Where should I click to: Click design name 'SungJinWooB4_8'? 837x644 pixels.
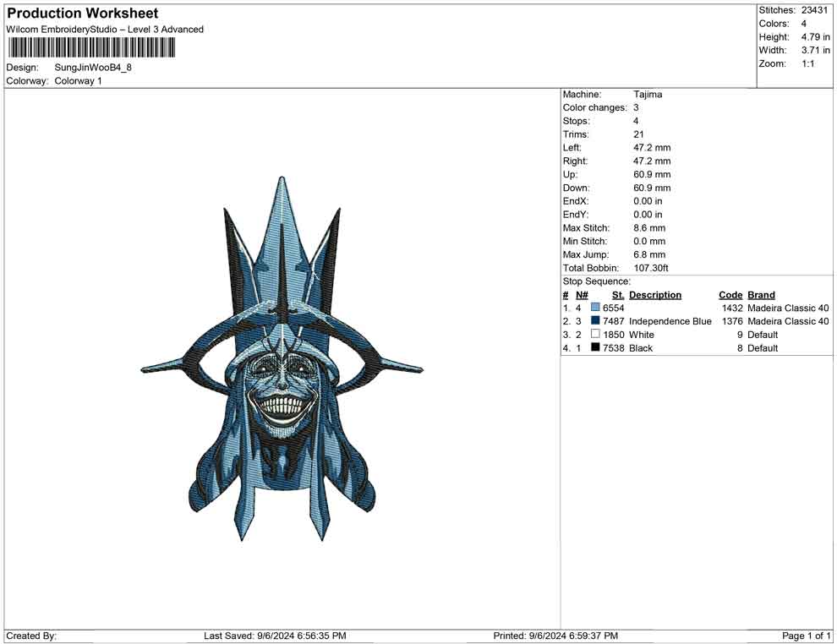93,68
